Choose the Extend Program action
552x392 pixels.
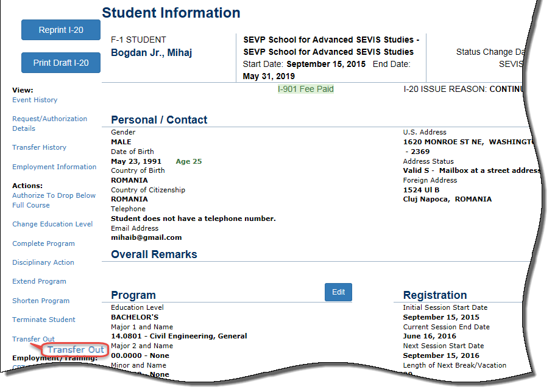coord(39,281)
